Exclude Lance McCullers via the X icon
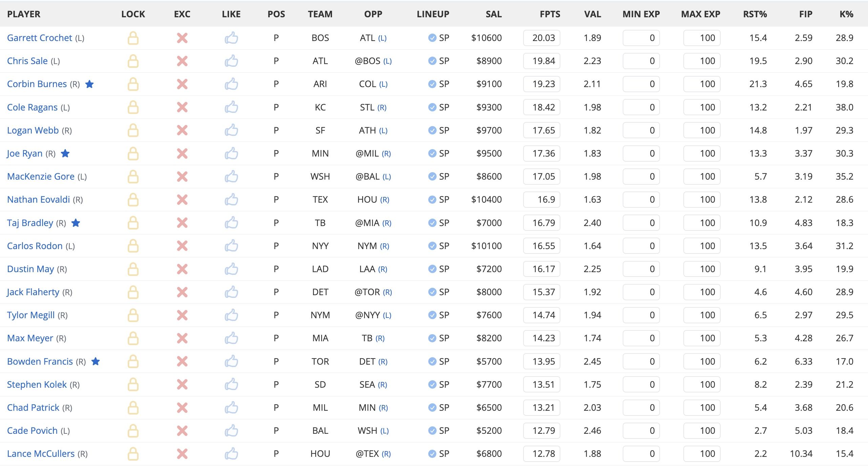Image resolution: width=868 pixels, height=467 pixels. coord(182,454)
